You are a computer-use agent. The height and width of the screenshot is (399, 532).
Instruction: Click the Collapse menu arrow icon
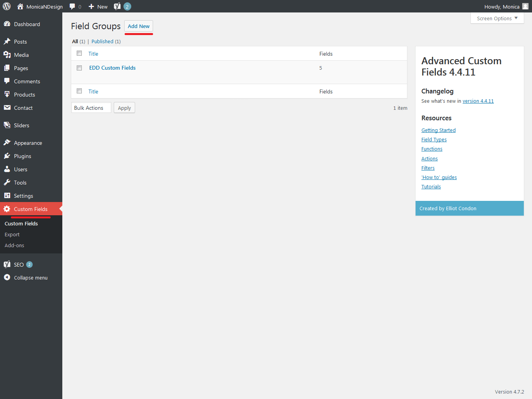click(7, 277)
